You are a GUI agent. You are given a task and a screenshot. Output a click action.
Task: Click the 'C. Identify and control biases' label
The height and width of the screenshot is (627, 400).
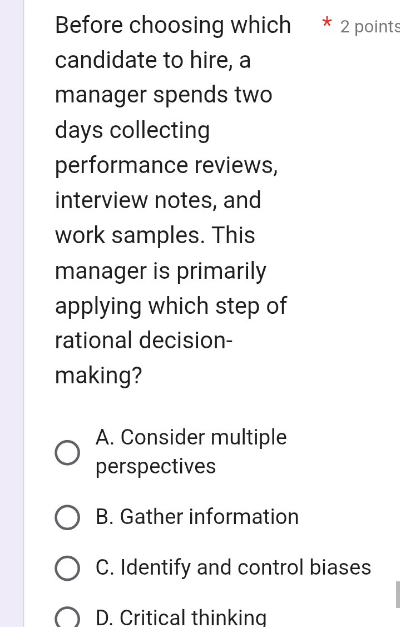pos(234,568)
